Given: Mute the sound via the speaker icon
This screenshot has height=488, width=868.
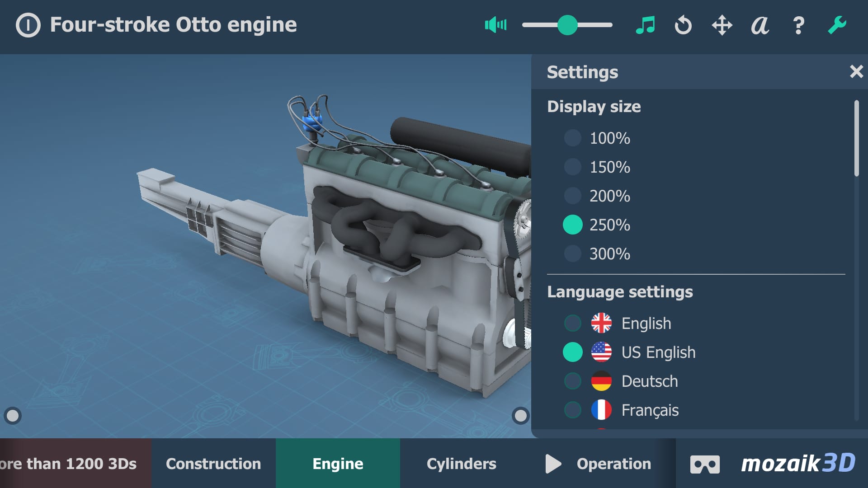Looking at the screenshot, I should (495, 25).
